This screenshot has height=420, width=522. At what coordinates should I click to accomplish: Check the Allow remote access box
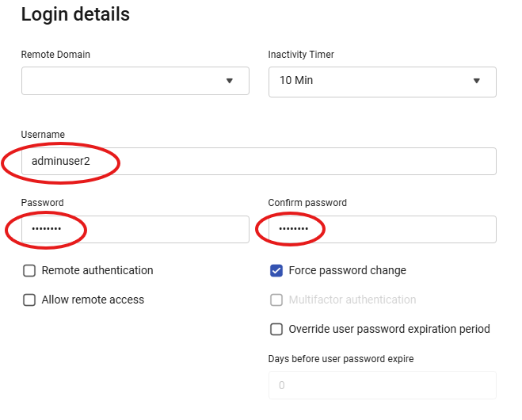(x=29, y=300)
